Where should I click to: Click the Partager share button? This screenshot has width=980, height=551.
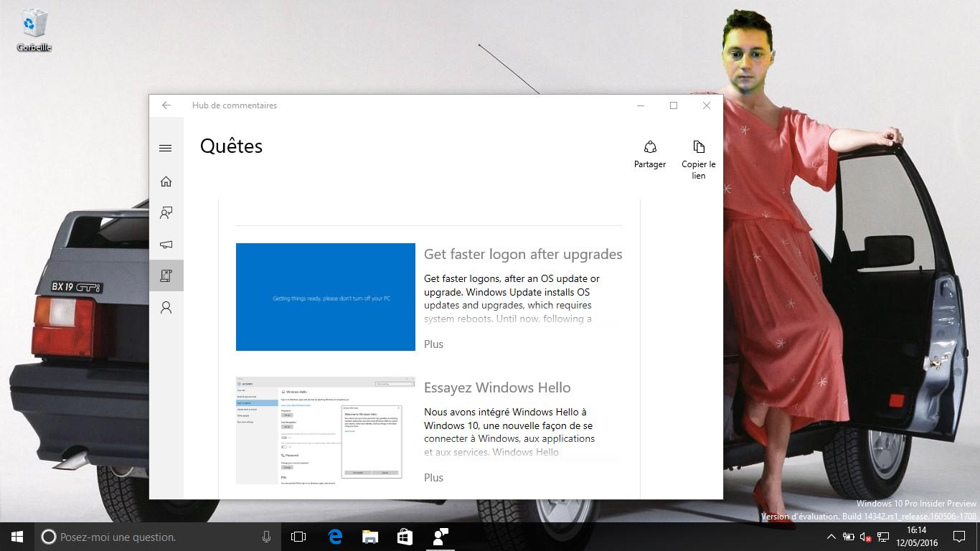650,154
